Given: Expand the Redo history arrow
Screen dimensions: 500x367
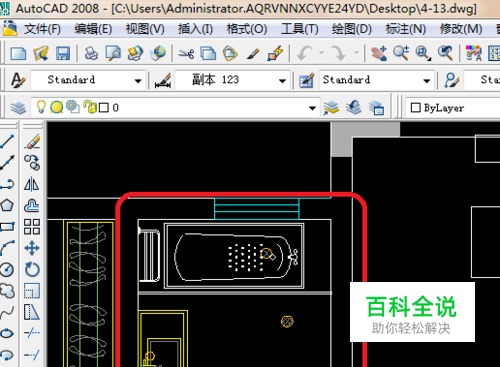Looking at the screenshot, I should pos(356,53).
